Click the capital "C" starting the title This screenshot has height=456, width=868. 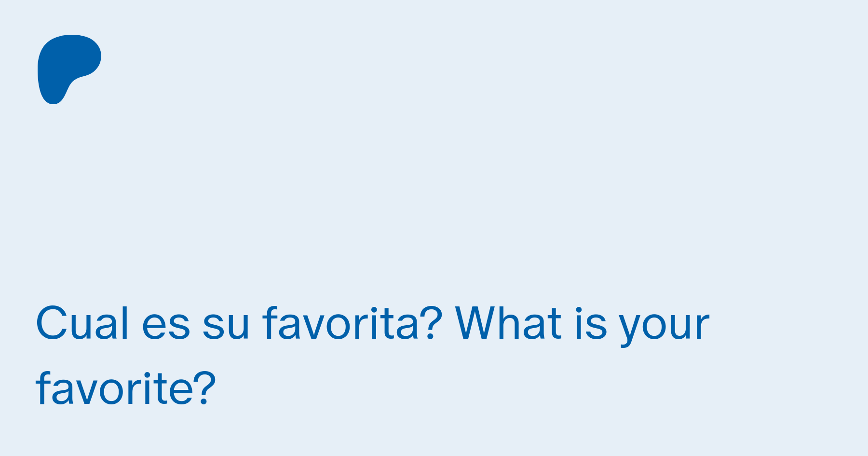point(51,324)
